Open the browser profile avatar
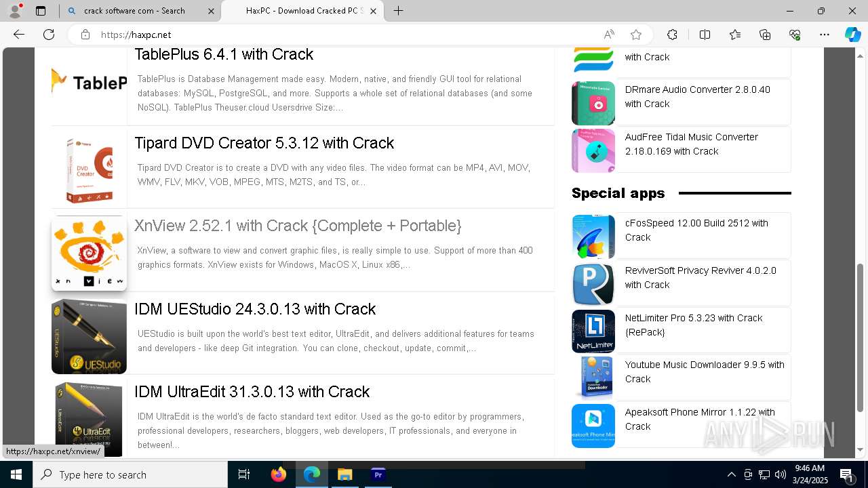This screenshot has width=868, height=488. pyautogui.click(x=15, y=11)
